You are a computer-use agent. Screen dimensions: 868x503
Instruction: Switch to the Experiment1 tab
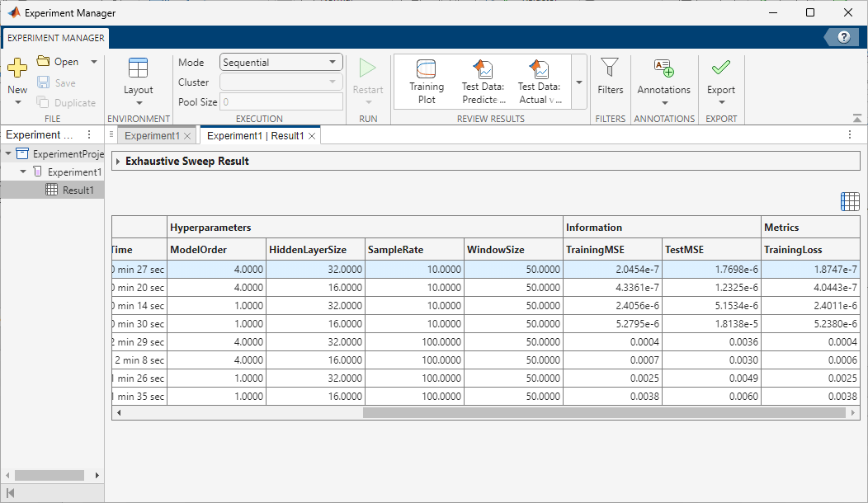tap(153, 134)
